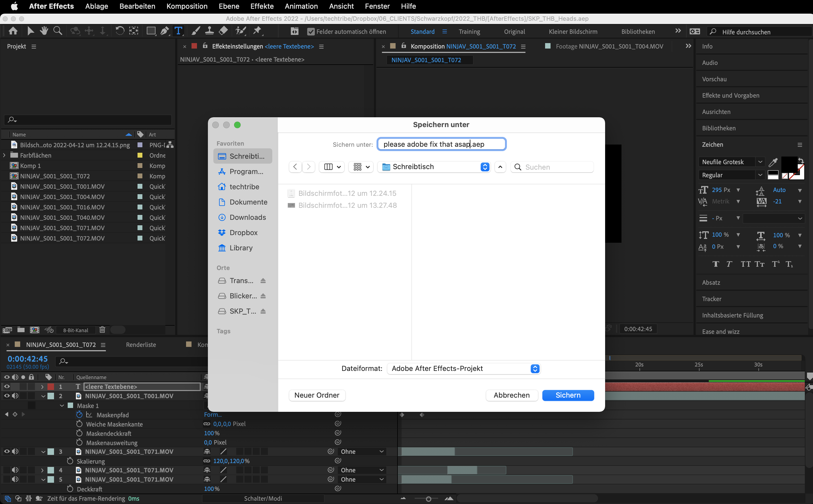This screenshot has height=504, width=813.
Task: Switch to the Renderliste tab
Action: tap(141, 345)
